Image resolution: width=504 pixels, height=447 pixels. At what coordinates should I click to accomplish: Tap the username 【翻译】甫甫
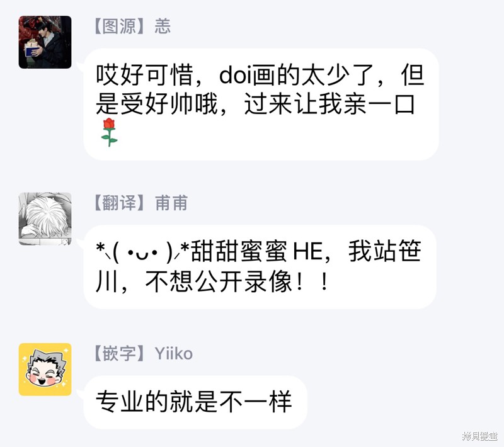click(x=140, y=203)
